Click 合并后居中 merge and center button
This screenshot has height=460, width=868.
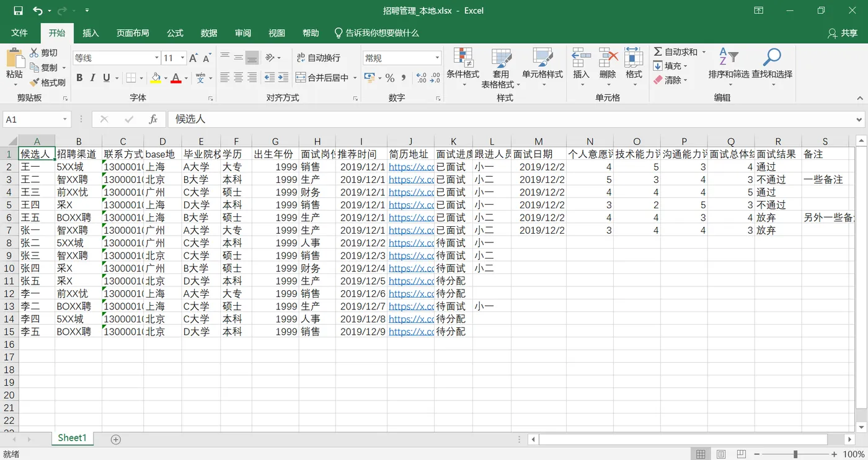coord(322,77)
